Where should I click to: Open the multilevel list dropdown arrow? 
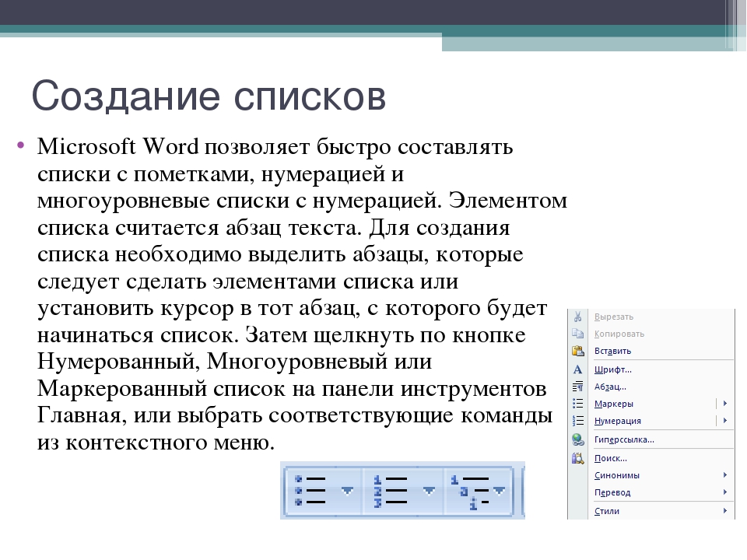500,491
